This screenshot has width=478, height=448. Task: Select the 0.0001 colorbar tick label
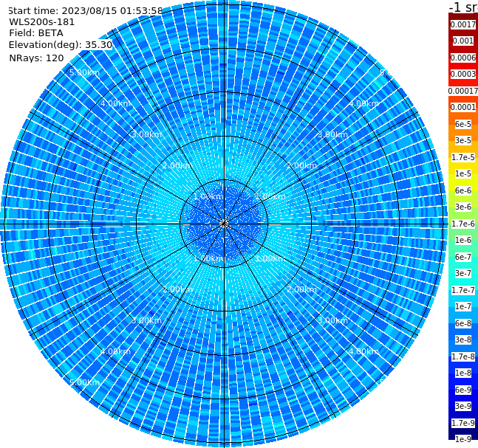coord(463,107)
